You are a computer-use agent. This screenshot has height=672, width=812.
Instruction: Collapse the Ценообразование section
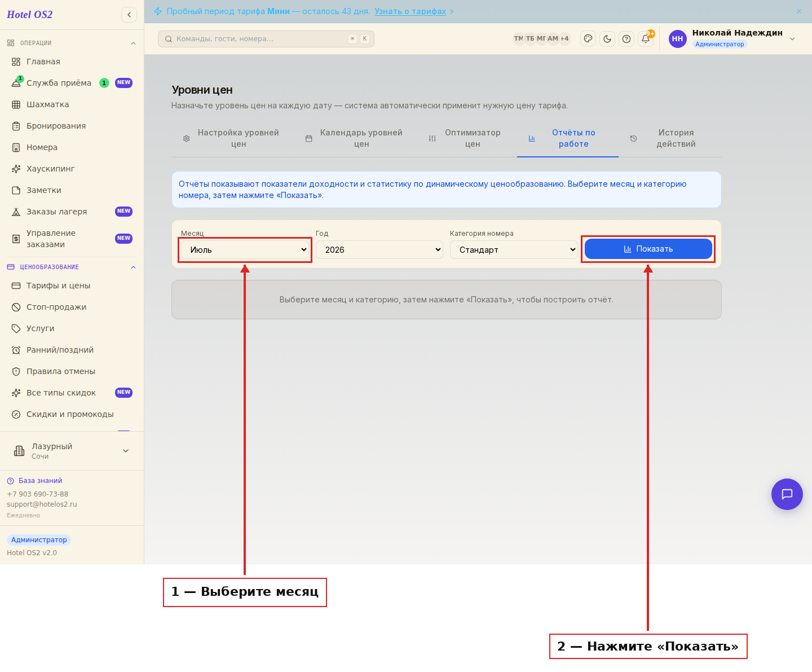tap(134, 267)
